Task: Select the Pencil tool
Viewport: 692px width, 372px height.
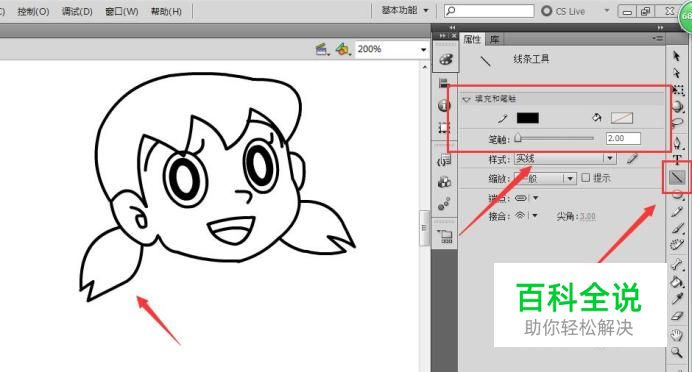Action: [x=677, y=212]
